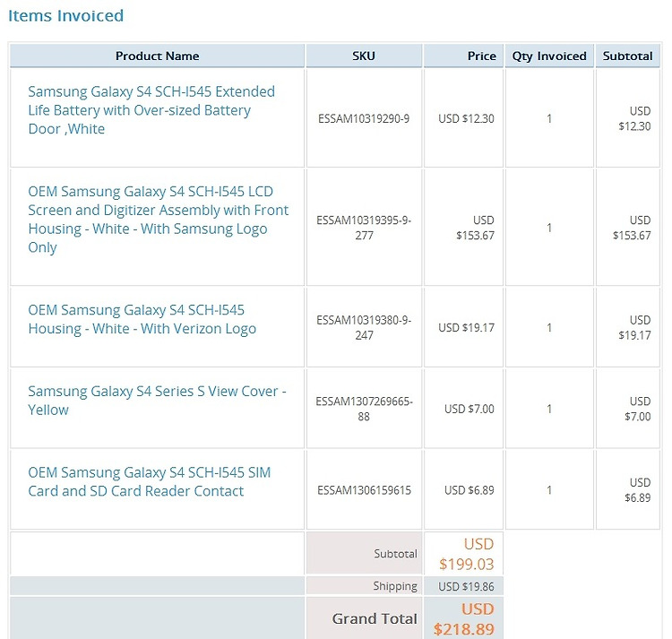Open the SIM Card and SD Card Reader link
The width and height of the screenshot is (672, 639).
click(149, 481)
